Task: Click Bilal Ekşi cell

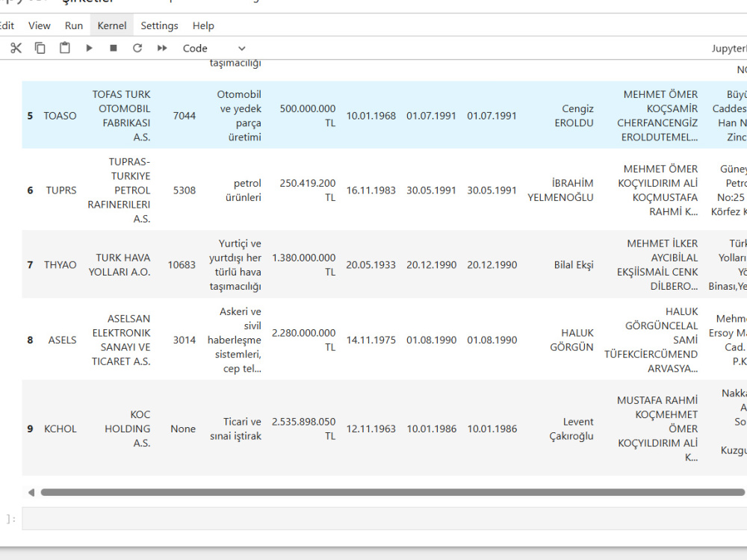Action: pyautogui.click(x=574, y=265)
